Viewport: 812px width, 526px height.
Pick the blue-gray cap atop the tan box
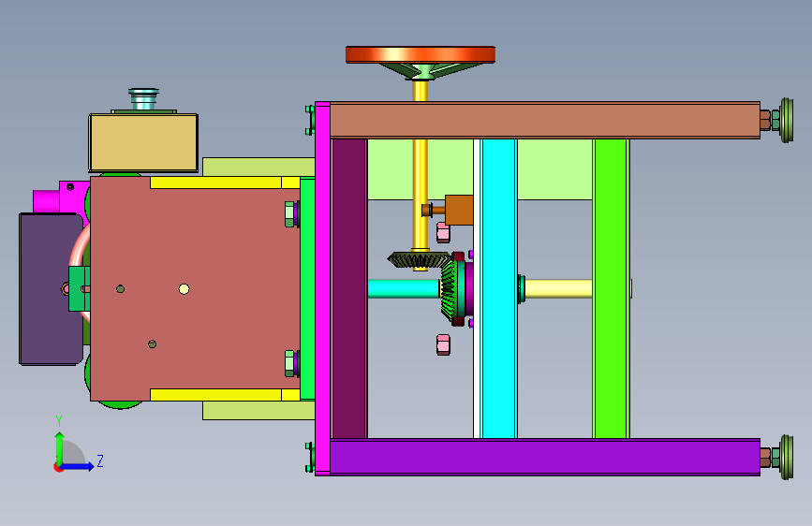pyautogui.click(x=143, y=98)
